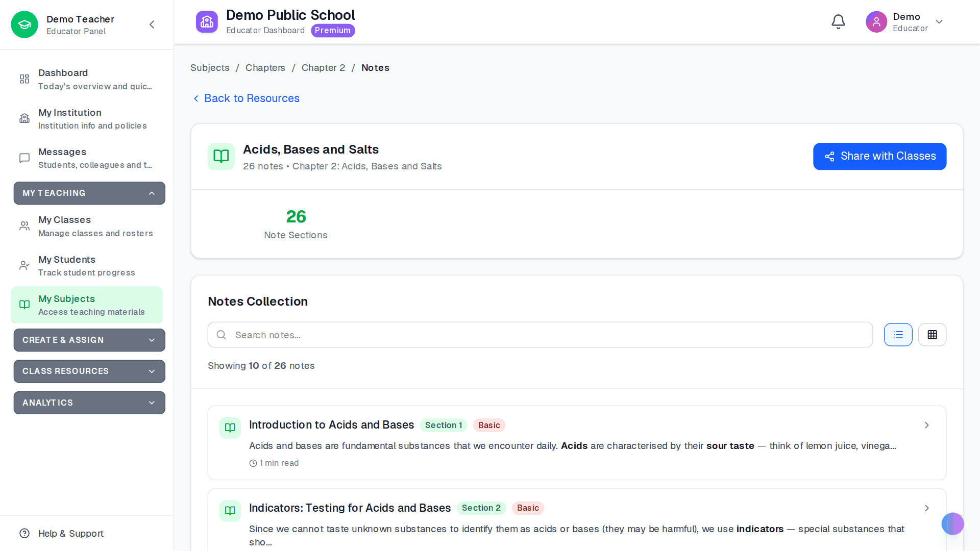Click the Messages chat bubble icon
Viewport: 980px width, 551px height.
tap(24, 158)
